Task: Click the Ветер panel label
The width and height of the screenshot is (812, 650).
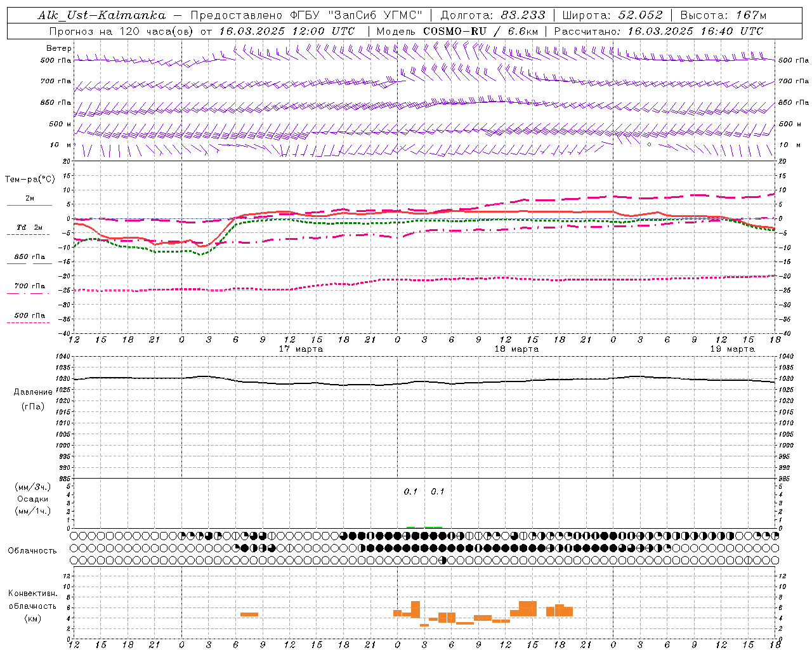Action: 59,48
